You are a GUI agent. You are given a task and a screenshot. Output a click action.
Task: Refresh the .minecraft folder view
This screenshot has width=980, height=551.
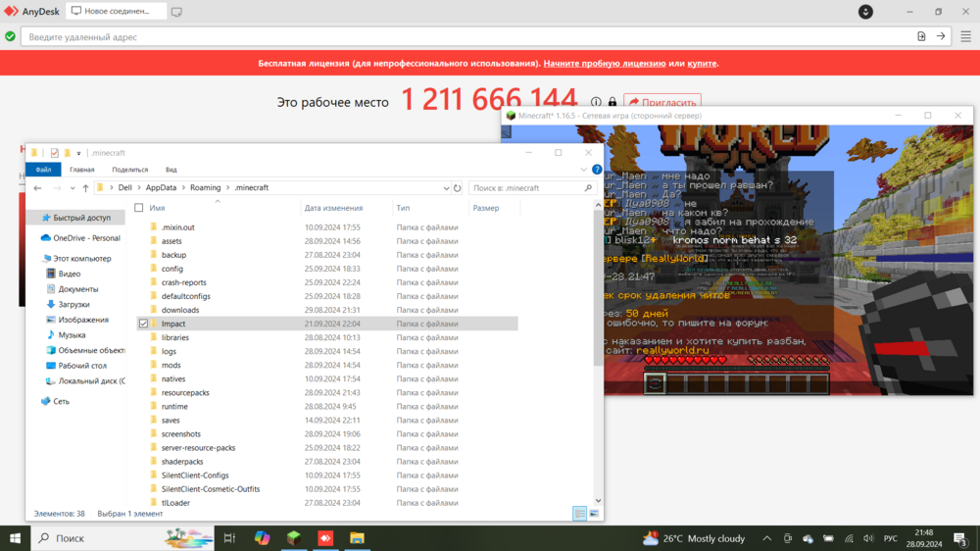(458, 187)
